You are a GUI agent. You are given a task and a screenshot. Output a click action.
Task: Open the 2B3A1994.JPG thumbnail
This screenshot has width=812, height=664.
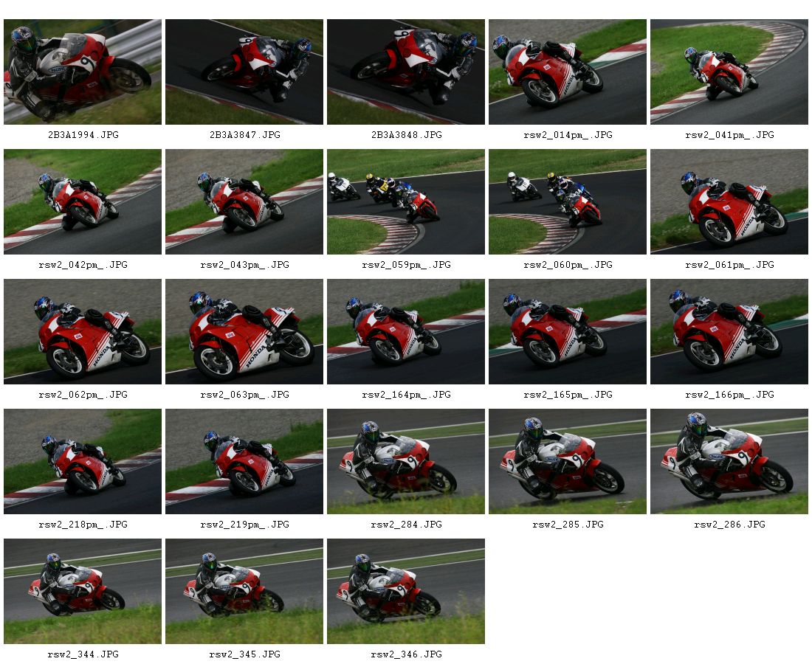pos(83,72)
